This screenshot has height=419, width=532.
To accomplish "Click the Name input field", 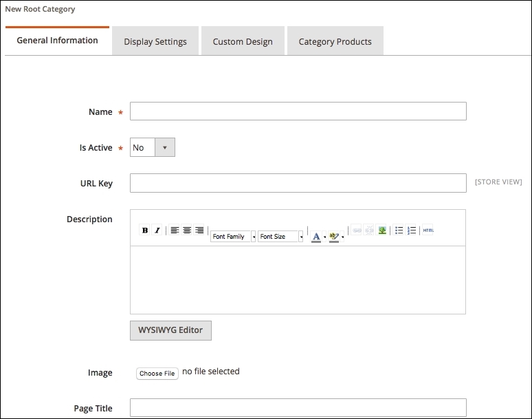I will pyautogui.click(x=298, y=111).
